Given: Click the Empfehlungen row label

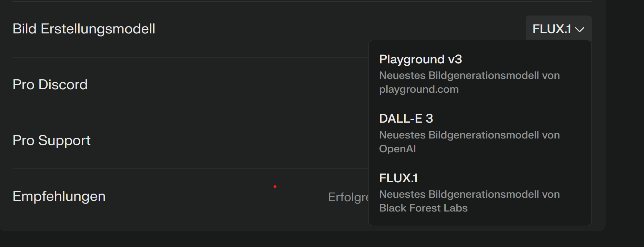Looking at the screenshot, I should (59, 196).
